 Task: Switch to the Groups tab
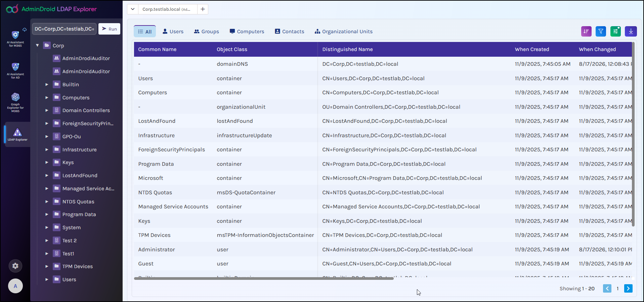coord(207,32)
